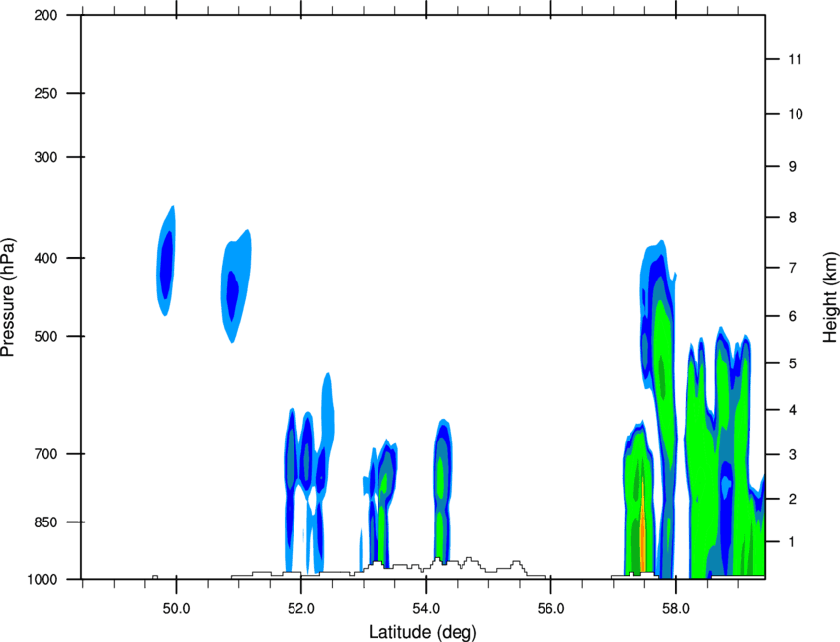Click the 700 pressure tick label
This screenshot has height=642, width=840.
(46, 454)
